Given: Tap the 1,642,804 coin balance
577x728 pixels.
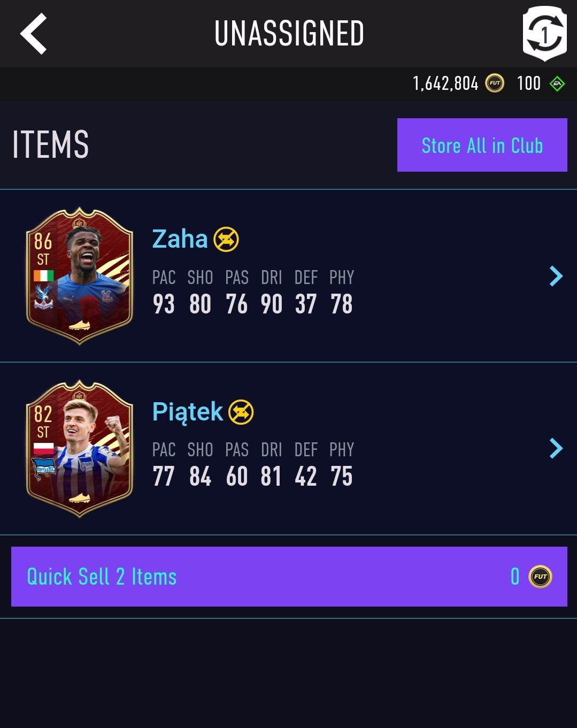Looking at the screenshot, I should coord(445,83).
